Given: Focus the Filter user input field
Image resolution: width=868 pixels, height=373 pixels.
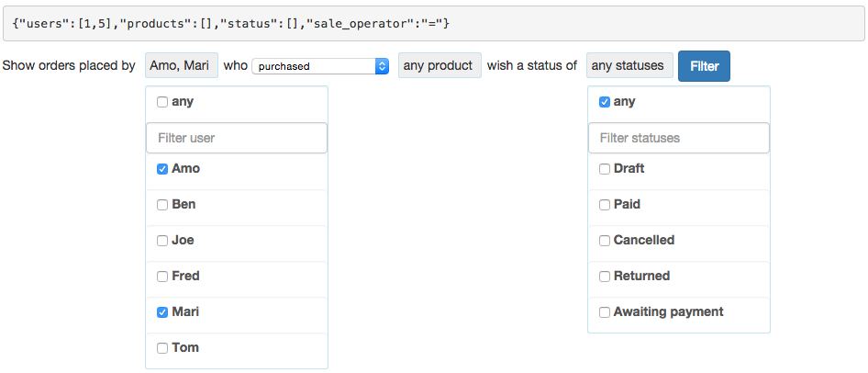Looking at the screenshot, I should [x=236, y=138].
